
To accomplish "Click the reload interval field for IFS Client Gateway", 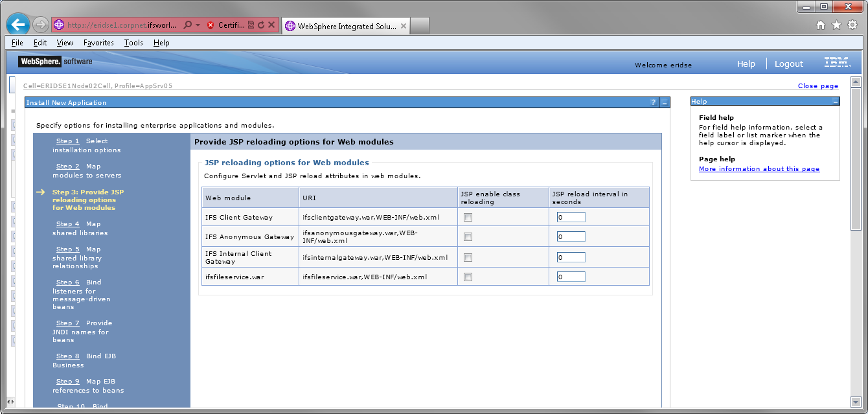I will pyautogui.click(x=571, y=216).
